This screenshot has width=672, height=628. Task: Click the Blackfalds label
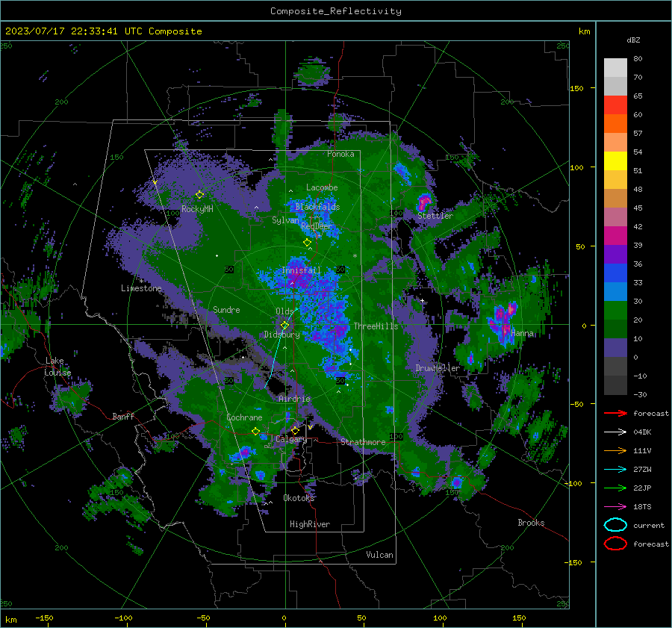click(x=317, y=207)
